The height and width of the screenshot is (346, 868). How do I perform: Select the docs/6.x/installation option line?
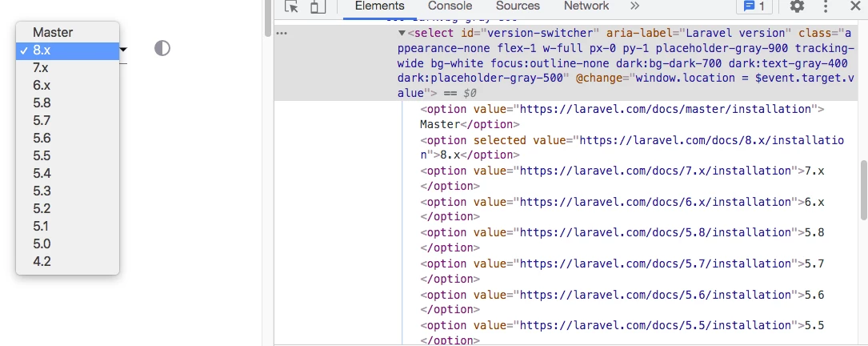coord(622,209)
